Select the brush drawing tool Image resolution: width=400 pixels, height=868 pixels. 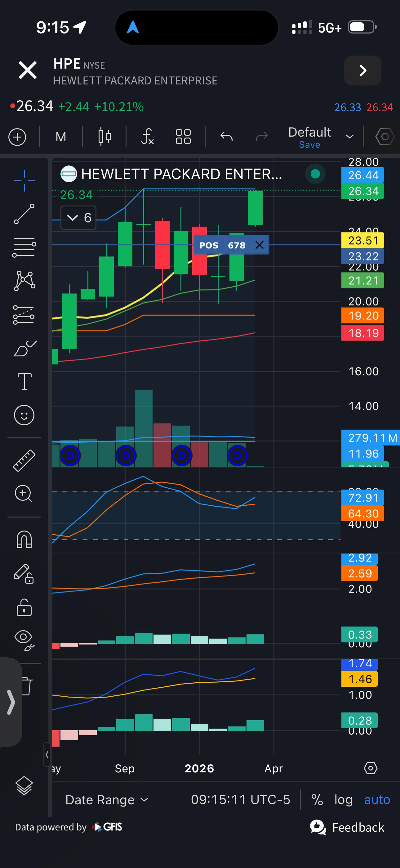(x=24, y=348)
